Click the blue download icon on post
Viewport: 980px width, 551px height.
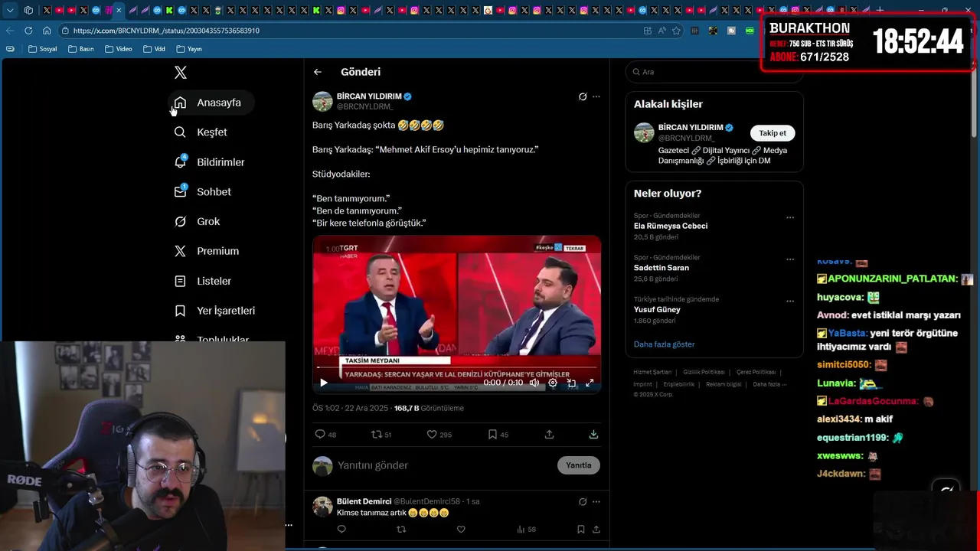(x=593, y=435)
